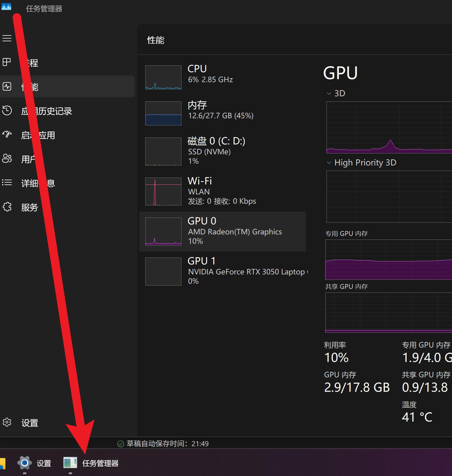Click the Settings gear in the taskbar

(x=25, y=463)
